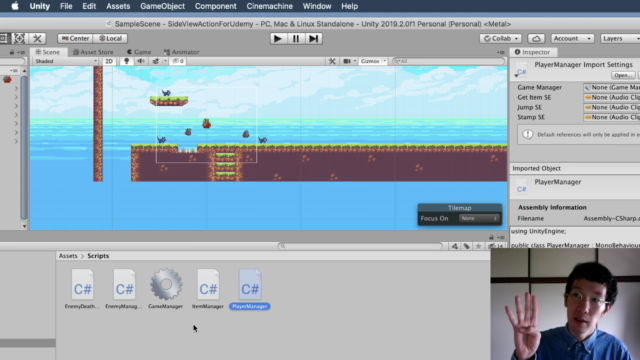Image resolution: width=640 pixels, height=360 pixels.
Task: Toggle hidden objects visibility counter
Action: coord(178,61)
